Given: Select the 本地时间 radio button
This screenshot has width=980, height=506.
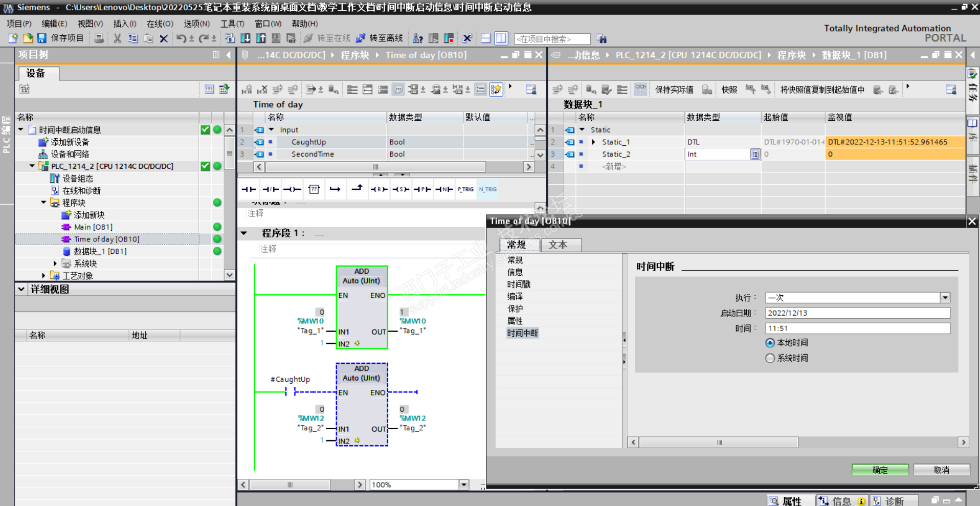Looking at the screenshot, I should click(x=770, y=343).
